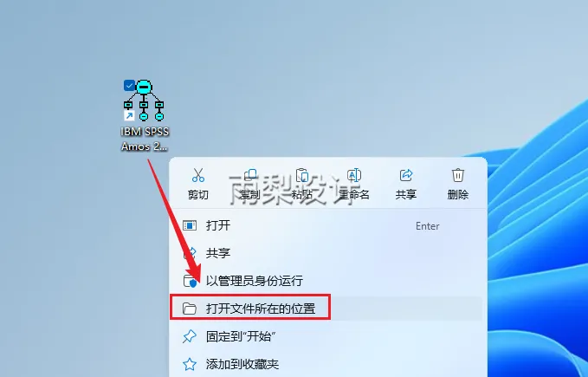Click the Paste (粘贴) clipboard icon
The height and width of the screenshot is (377, 588).
[302, 175]
